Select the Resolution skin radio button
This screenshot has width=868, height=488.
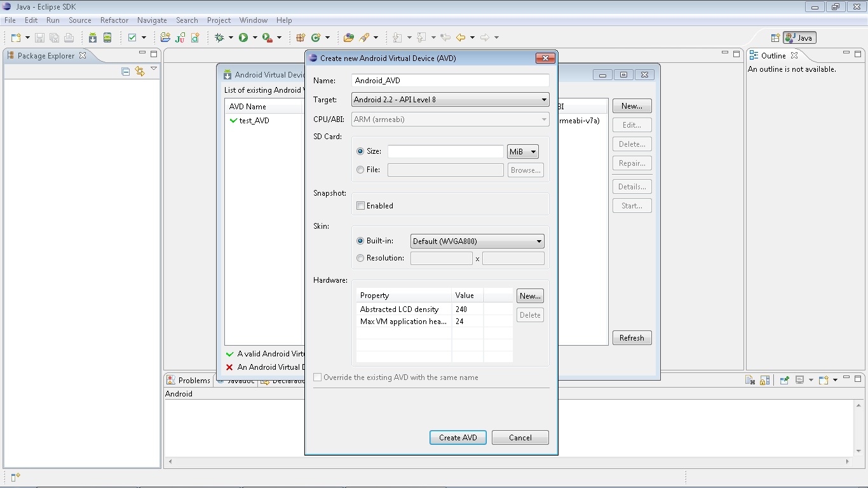(x=361, y=258)
